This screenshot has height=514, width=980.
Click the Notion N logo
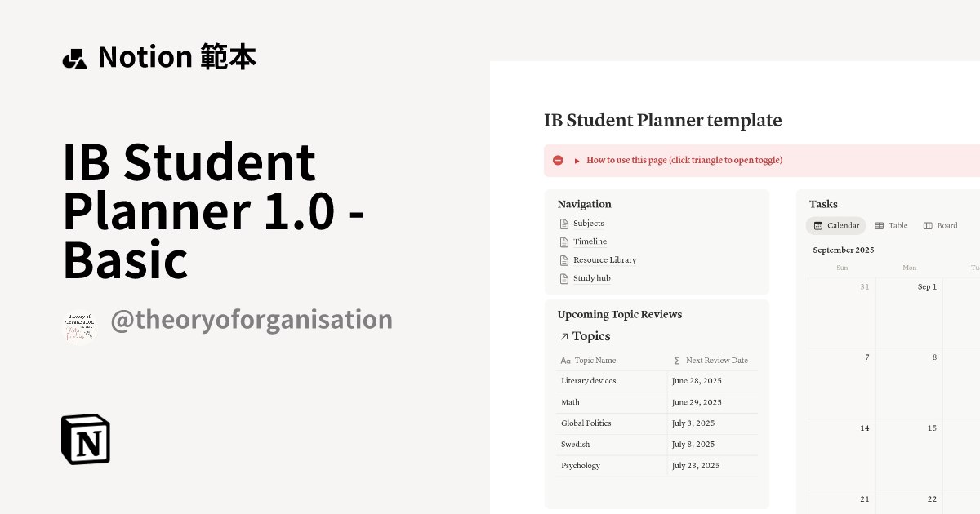click(x=86, y=439)
